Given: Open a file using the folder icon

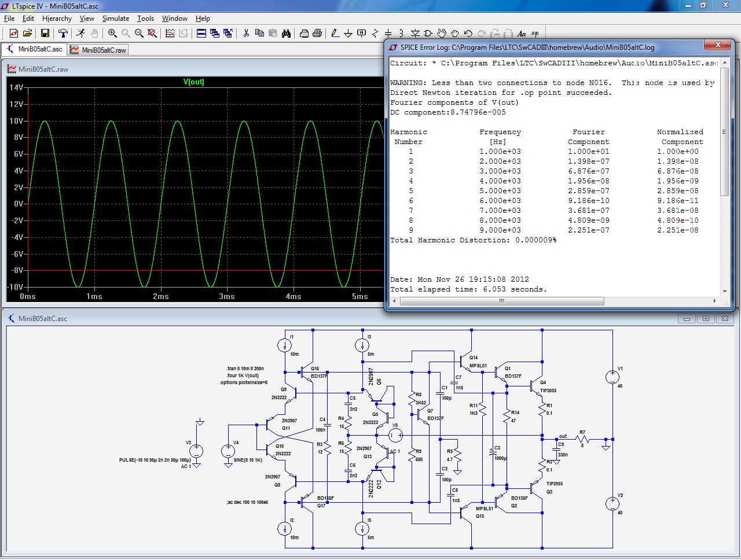Looking at the screenshot, I should tap(27, 34).
